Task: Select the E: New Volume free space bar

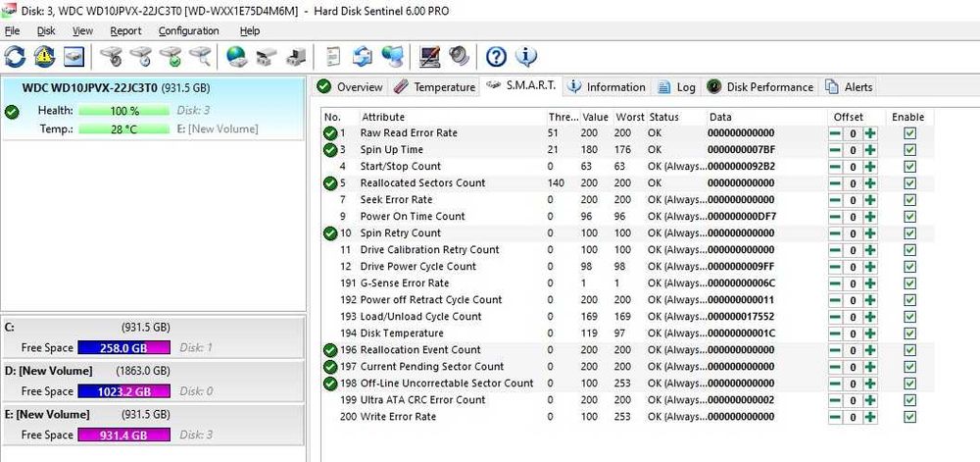Action: (x=123, y=436)
